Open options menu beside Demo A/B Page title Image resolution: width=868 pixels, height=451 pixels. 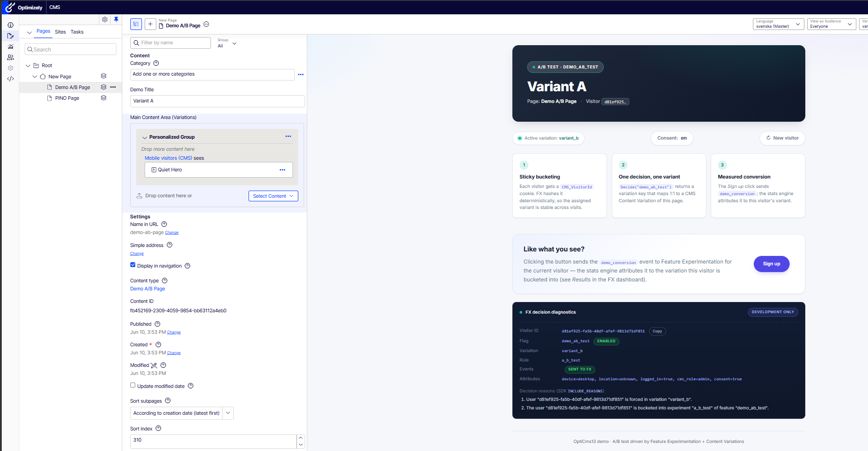coord(206,25)
